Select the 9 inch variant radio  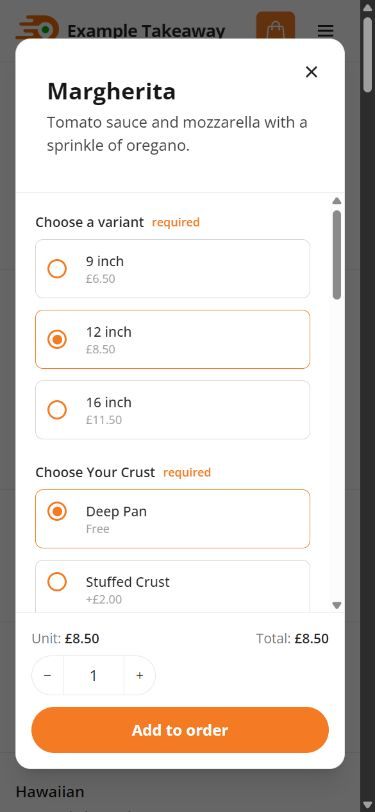pyautogui.click(x=57, y=269)
